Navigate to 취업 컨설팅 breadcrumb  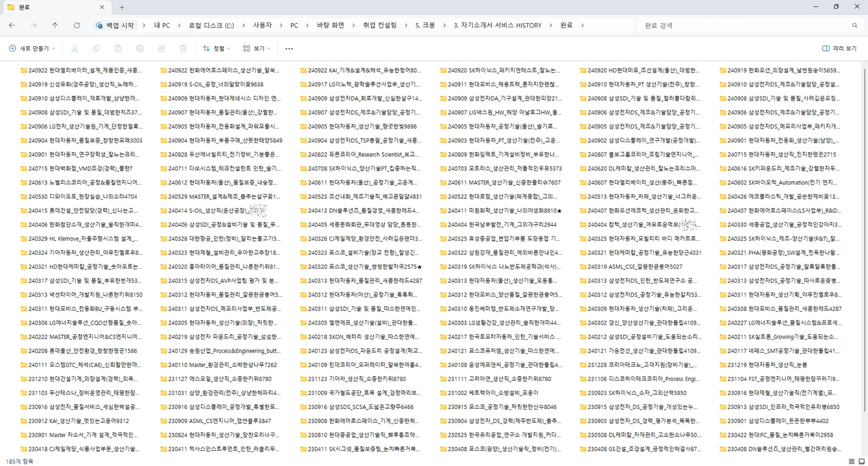380,25
